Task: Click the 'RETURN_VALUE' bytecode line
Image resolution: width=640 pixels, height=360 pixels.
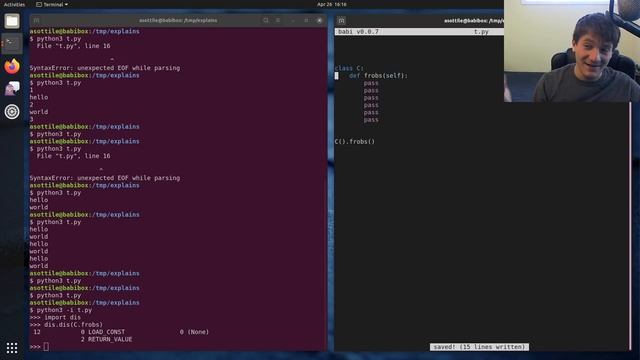Action: click(107, 339)
